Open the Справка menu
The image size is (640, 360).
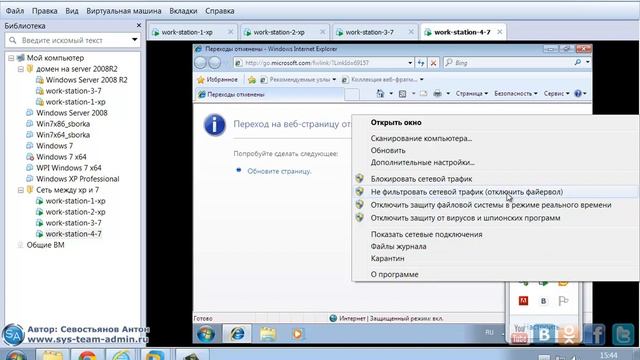220,11
